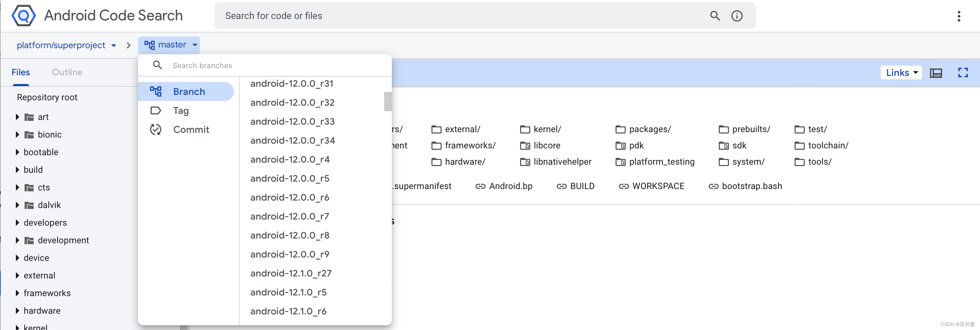
Task: Open the frameworks/ directory link
Action: [470, 146]
